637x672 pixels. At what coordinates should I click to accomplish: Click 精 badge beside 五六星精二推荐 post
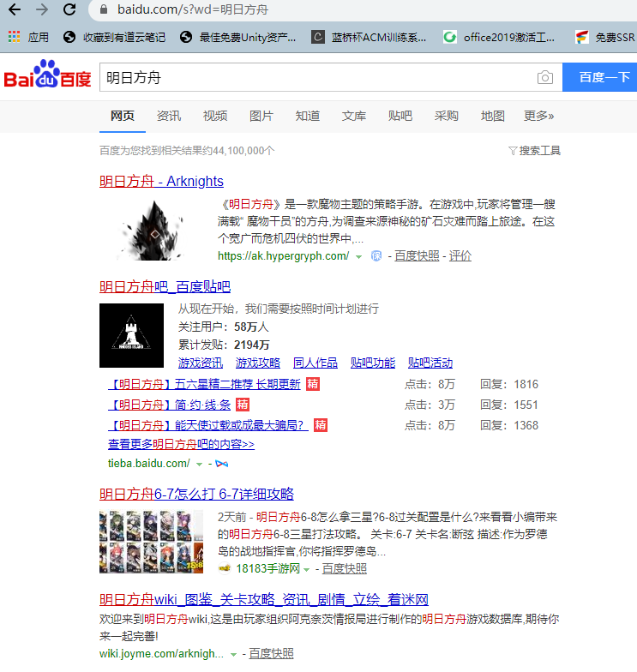point(313,384)
